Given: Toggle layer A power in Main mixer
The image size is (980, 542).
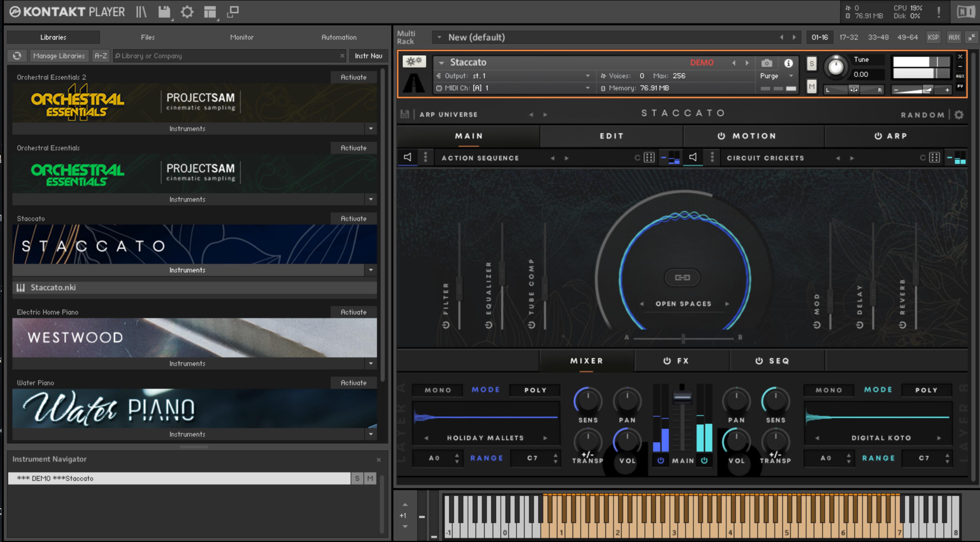Looking at the screenshot, I should pos(660,460).
